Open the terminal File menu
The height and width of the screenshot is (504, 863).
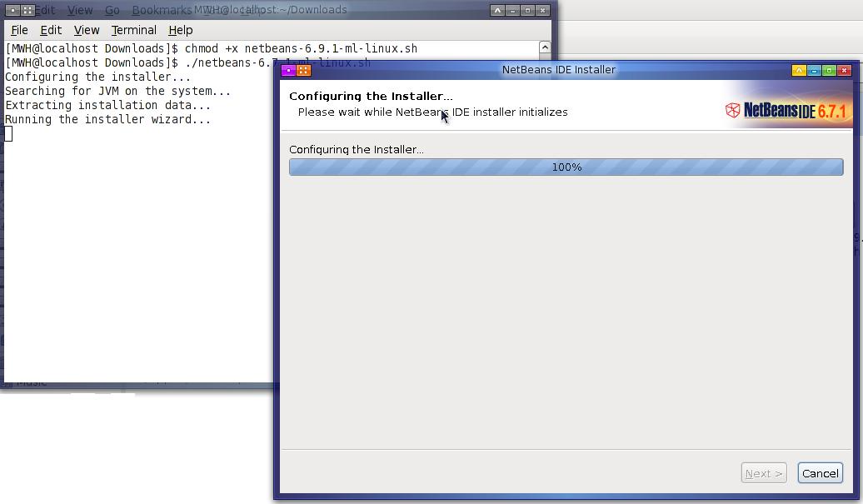coord(19,30)
